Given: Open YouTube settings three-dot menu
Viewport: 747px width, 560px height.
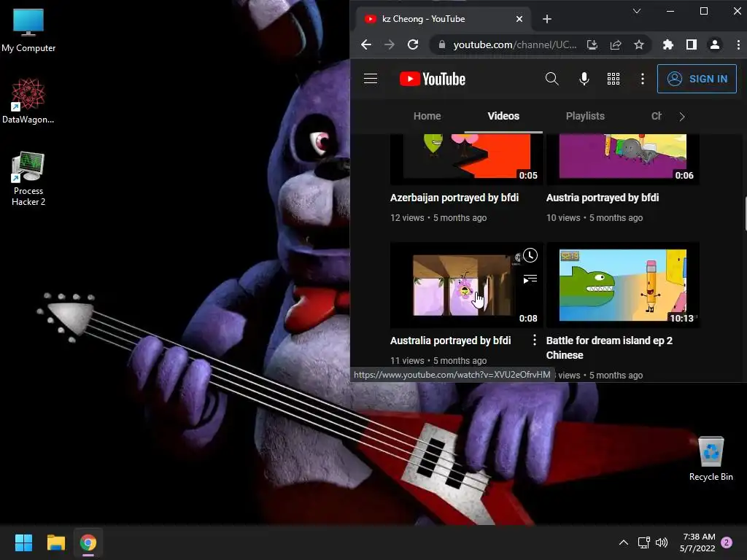Looking at the screenshot, I should [x=642, y=79].
